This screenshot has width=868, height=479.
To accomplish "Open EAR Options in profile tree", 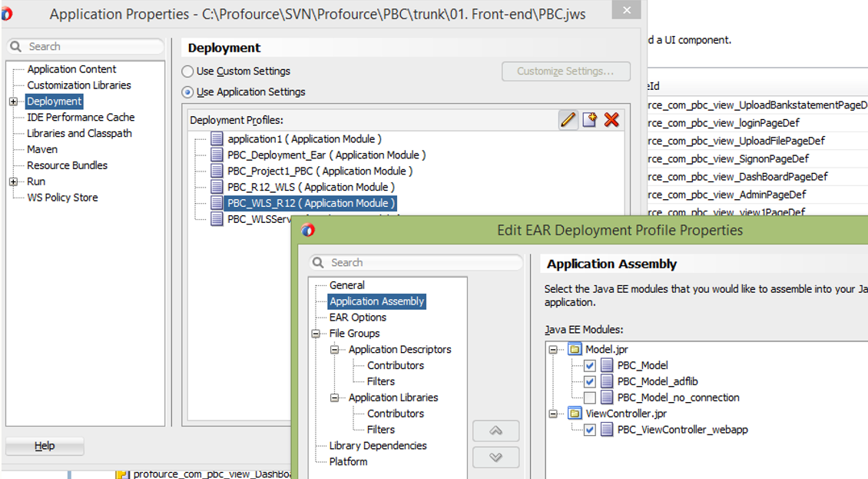I will [358, 318].
